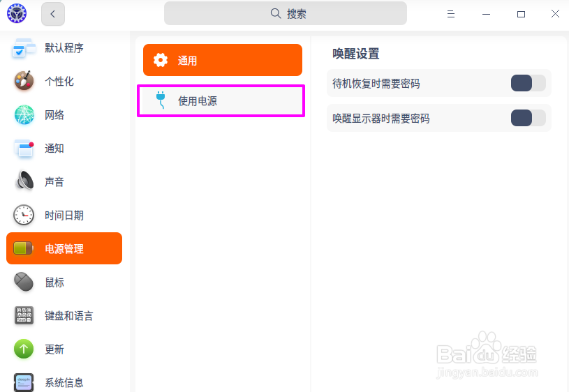Close the Control Center window

pyautogui.click(x=555, y=14)
